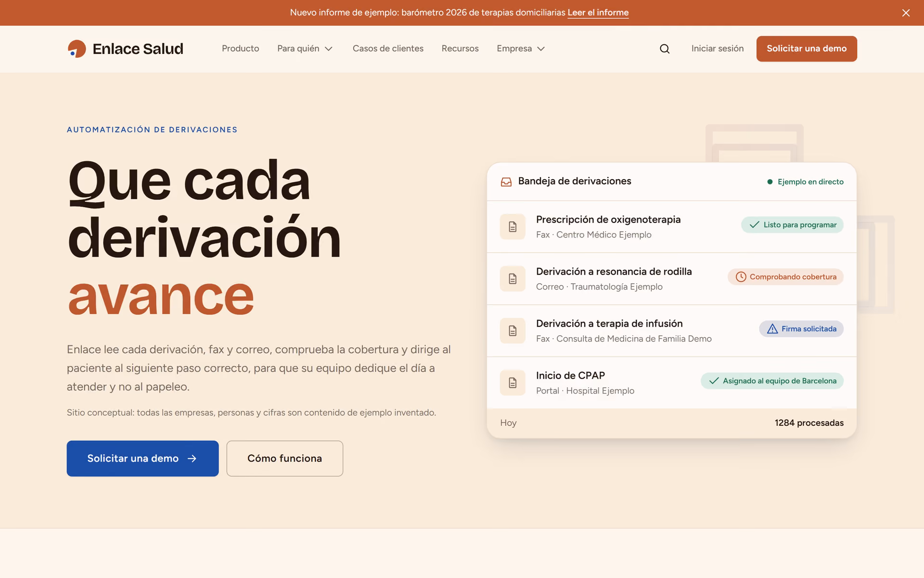Click the Portal · Hospital Ejemplo subtitle

(x=585, y=391)
